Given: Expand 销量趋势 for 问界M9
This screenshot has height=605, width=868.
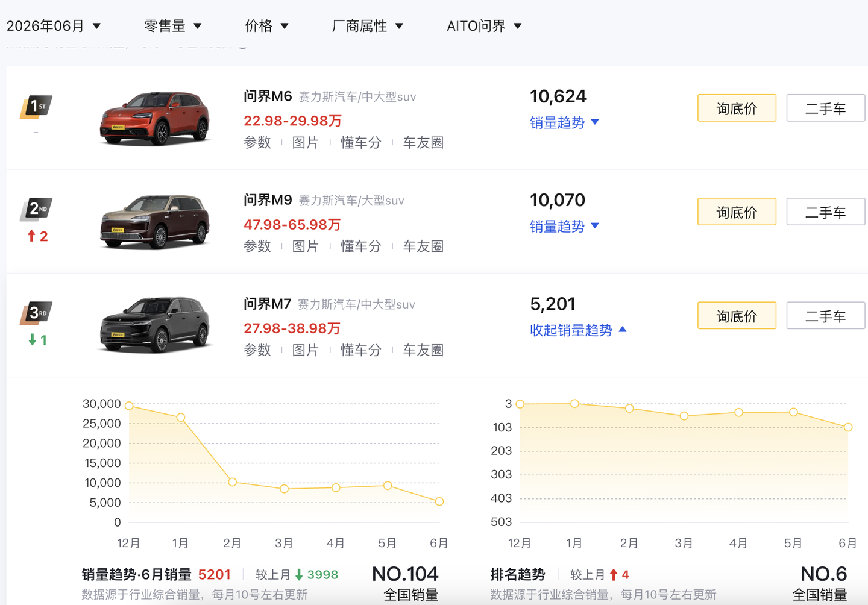Looking at the screenshot, I should point(564,226).
